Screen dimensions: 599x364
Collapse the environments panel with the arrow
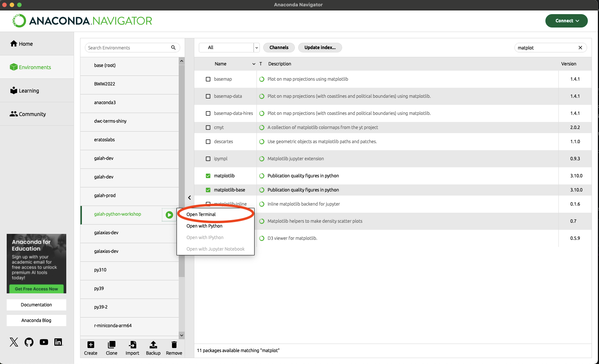189,198
